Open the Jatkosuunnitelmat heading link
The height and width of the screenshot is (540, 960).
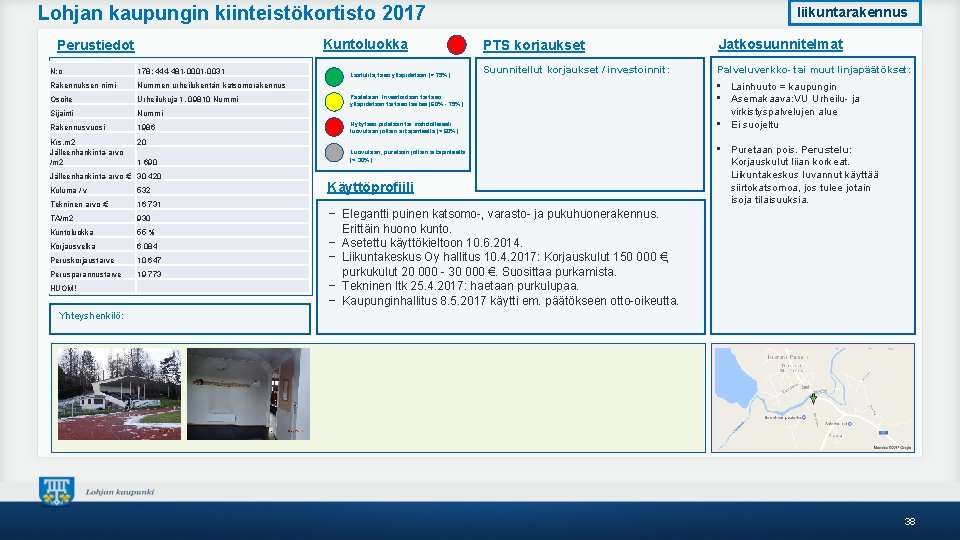click(780, 44)
